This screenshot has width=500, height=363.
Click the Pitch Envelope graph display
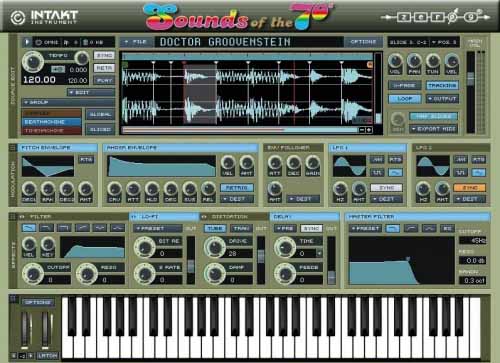point(48,166)
